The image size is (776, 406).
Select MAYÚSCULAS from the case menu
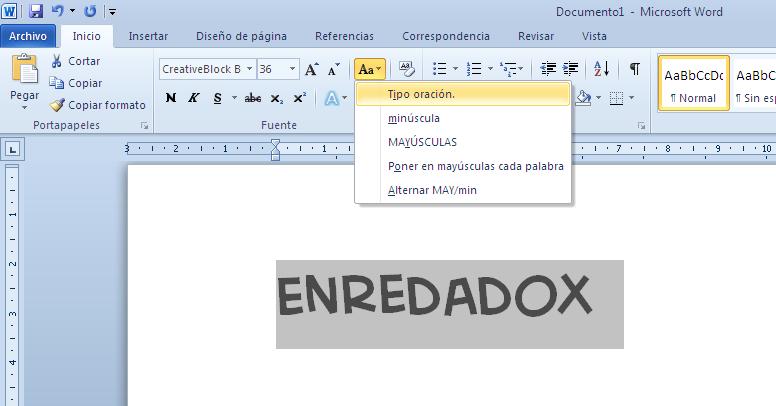pos(422,142)
